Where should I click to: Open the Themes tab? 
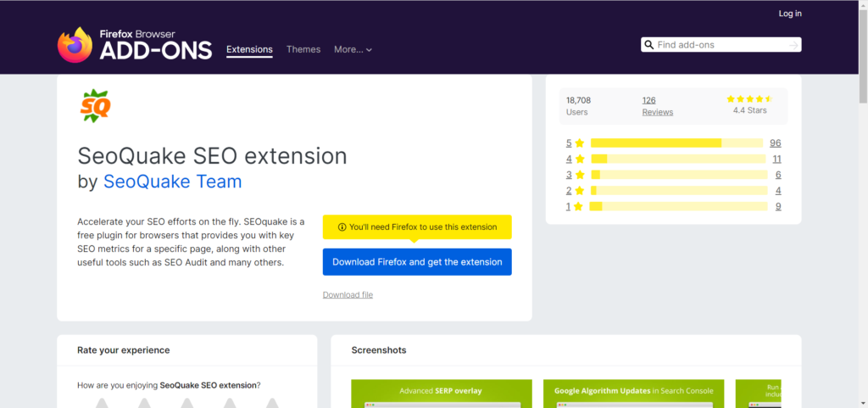pyautogui.click(x=303, y=49)
